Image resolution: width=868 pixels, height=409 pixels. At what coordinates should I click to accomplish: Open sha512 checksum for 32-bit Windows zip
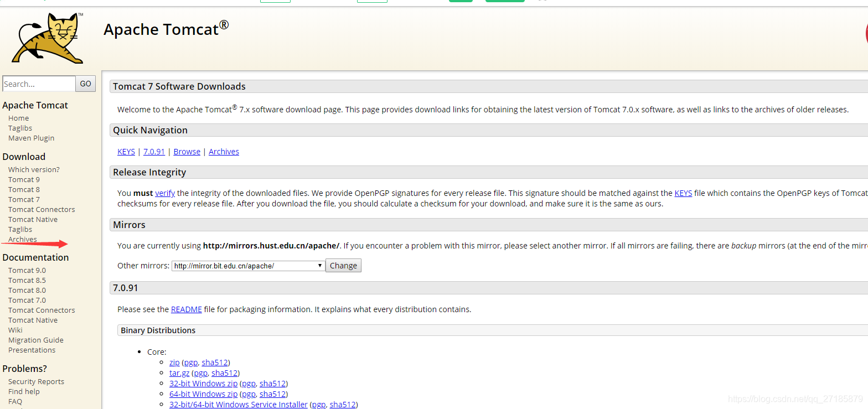pyautogui.click(x=272, y=384)
